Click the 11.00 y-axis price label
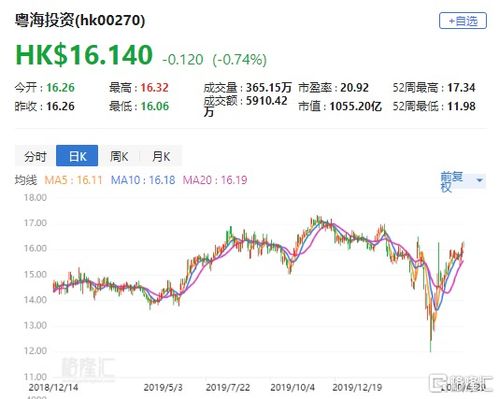The image size is (499, 399). pyautogui.click(x=35, y=377)
